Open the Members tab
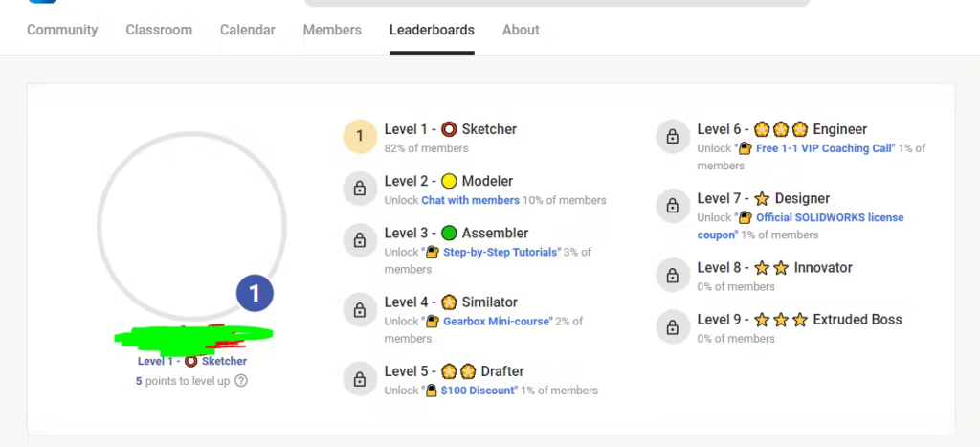 tap(332, 30)
